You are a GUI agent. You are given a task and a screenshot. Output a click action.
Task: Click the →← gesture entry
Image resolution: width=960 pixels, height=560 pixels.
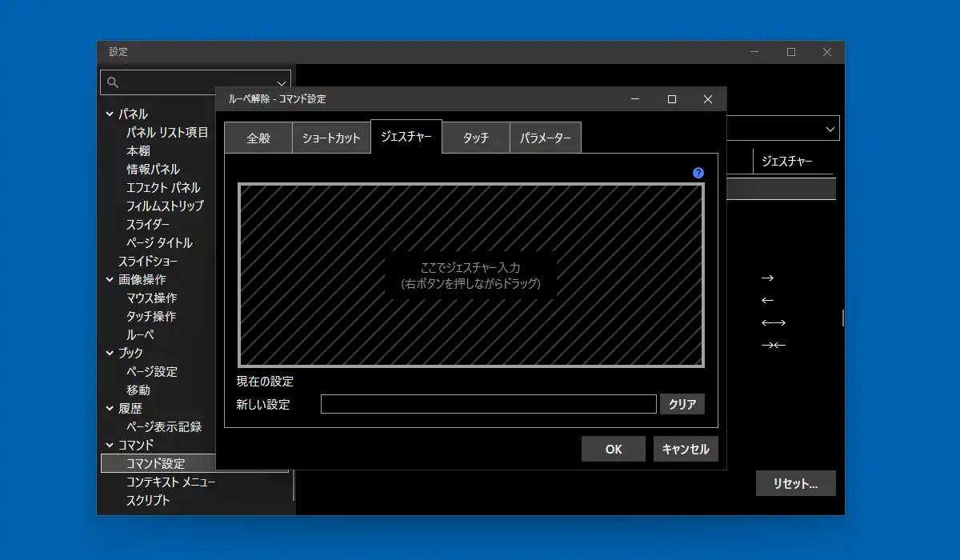[x=774, y=346]
